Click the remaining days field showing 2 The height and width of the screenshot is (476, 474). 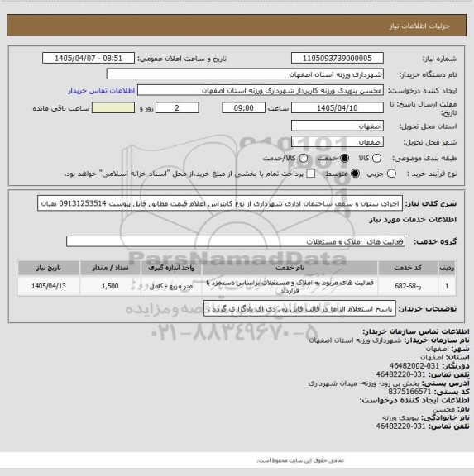(177, 107)
